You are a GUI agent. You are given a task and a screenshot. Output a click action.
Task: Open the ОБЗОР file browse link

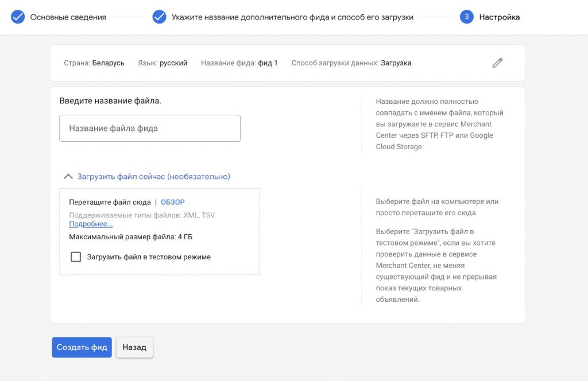click(173, 203)
